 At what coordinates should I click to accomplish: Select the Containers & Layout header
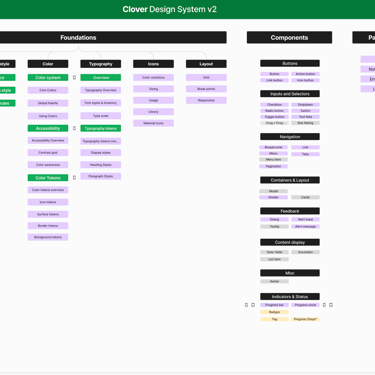click(290, 180)
